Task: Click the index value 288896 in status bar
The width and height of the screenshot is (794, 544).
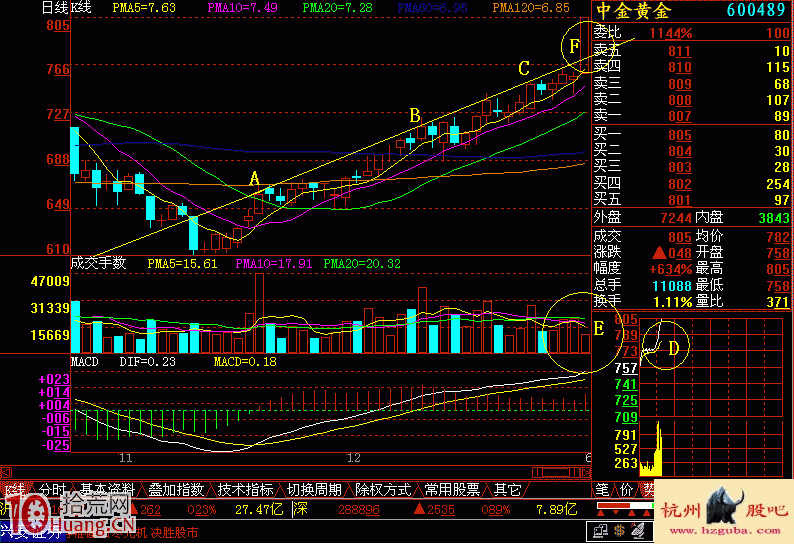Action: click(359, 509)
